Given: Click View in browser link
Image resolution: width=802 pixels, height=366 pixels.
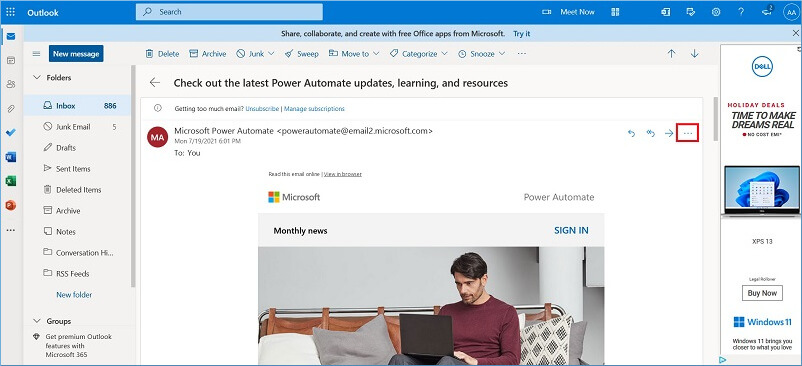Looking at the screenshot, I should tap(343, 174).
